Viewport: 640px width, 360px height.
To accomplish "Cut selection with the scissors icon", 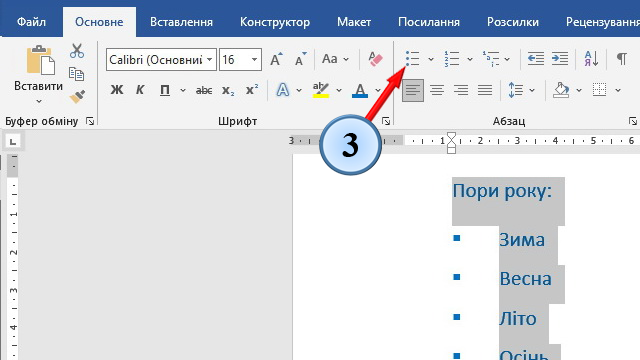I will click(77, 51).
